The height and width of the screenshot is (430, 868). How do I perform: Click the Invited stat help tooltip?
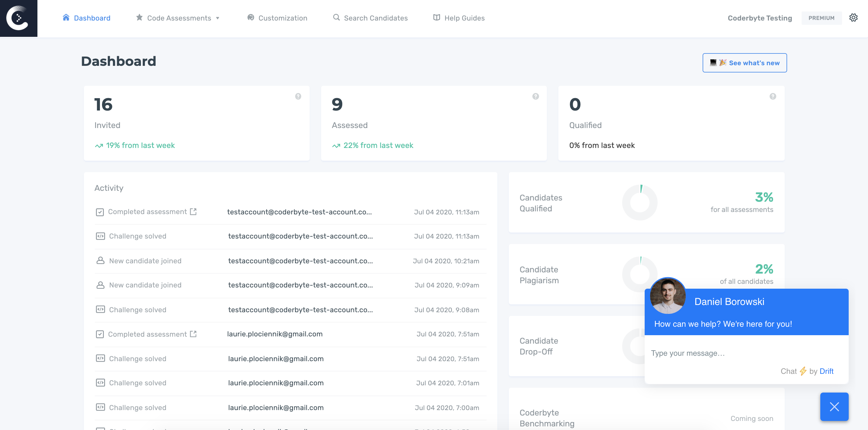298,96
